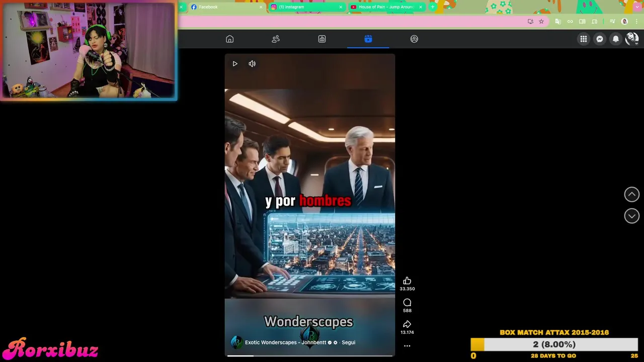644x362 pixels.
Task: Open the browser three-dot menu
Action: click(x=636, y=22)
